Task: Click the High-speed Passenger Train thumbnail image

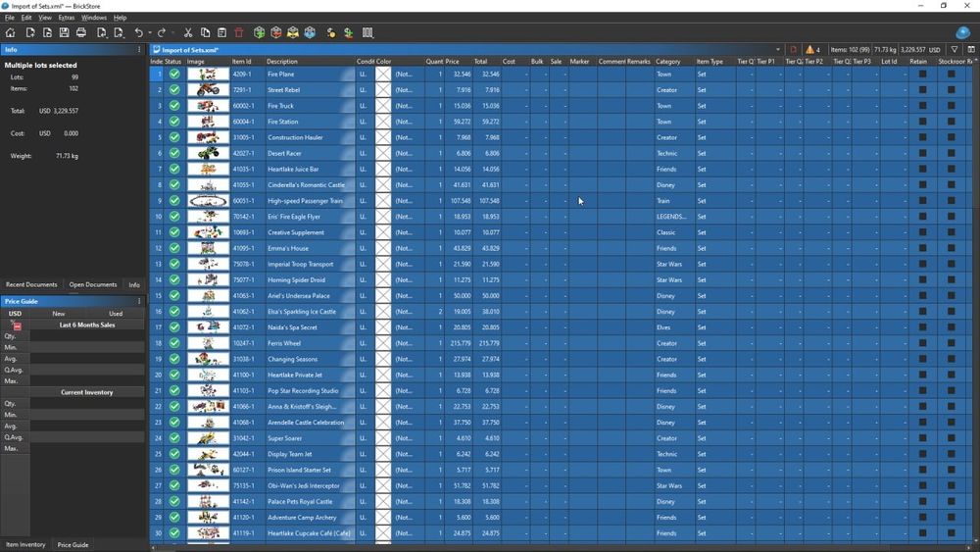Action: [x=208, y=201]
